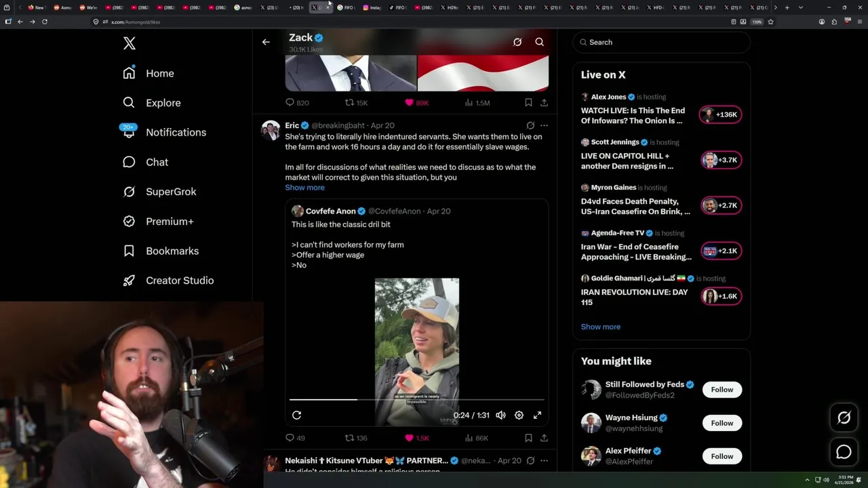Seek in the video progress bar

click(x=416, y=400)
